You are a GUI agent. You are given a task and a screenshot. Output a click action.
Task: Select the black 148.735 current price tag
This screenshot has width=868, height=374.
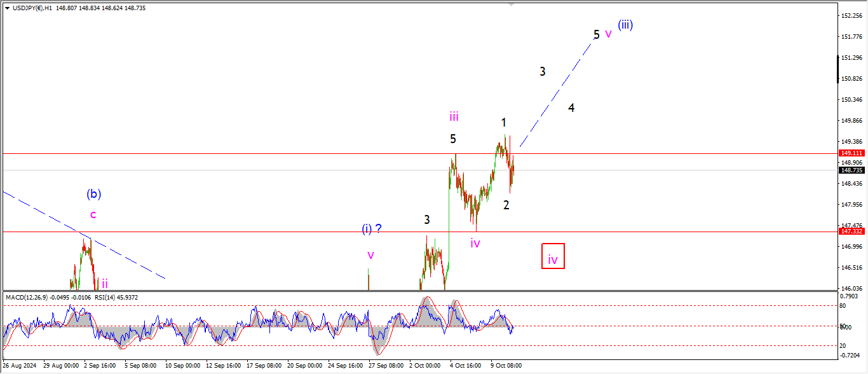pyautogui.click(x=850, y=170)
